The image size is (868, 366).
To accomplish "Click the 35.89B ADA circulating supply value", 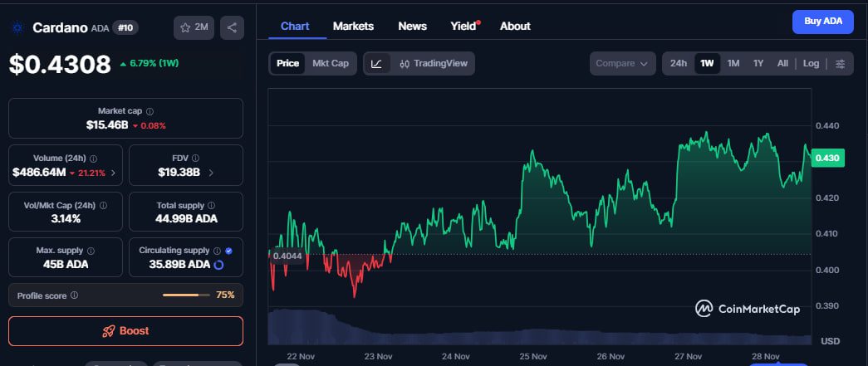I will tap(179, 265).
